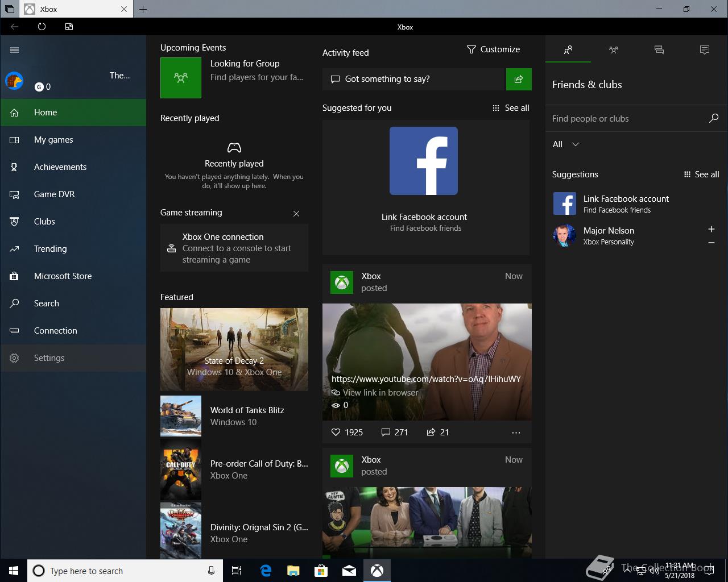Click the large Facebook logo tile
This screenshot has width=728, height=582.
point(424,161)
